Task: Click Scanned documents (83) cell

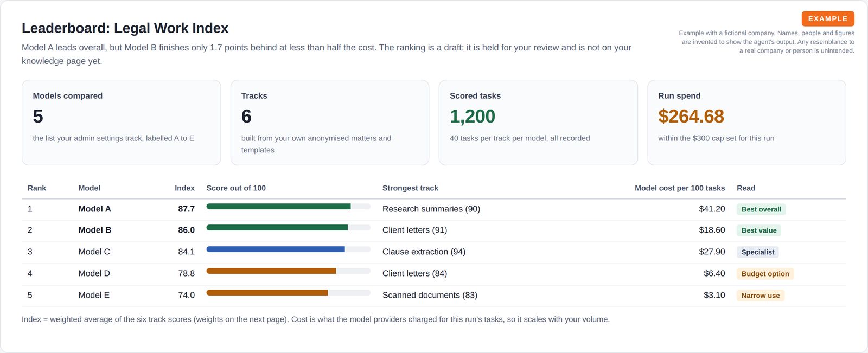Action: pyautogui.click(x=430, y=295)
